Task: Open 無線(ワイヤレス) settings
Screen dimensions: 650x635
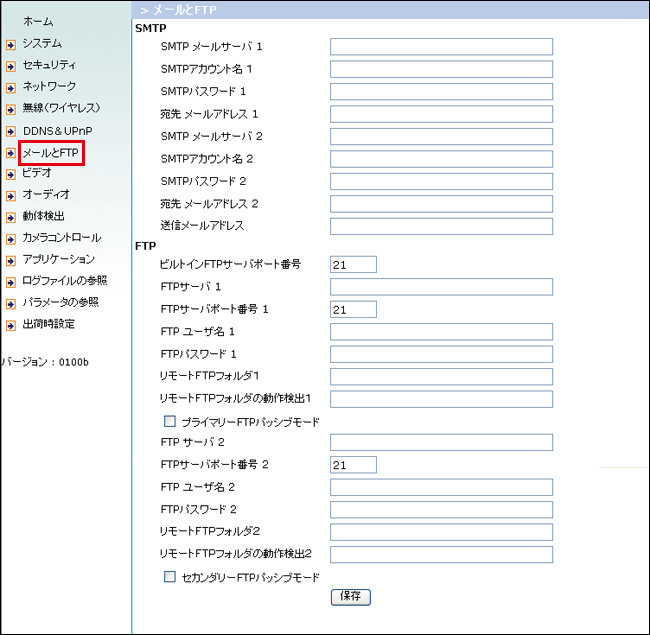Action: (61, 108)
